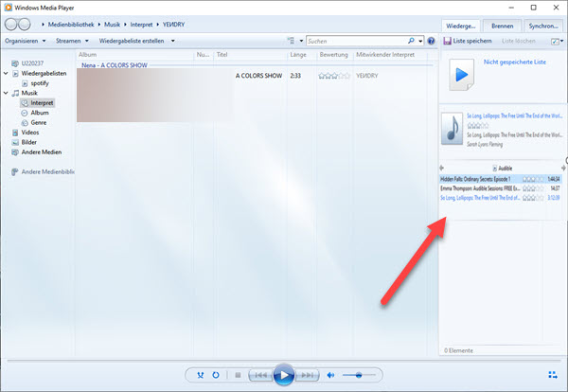This screenshot has height=392, width=568.
Task: Open Andere Medien in sidebar
Action: [42, 152]
